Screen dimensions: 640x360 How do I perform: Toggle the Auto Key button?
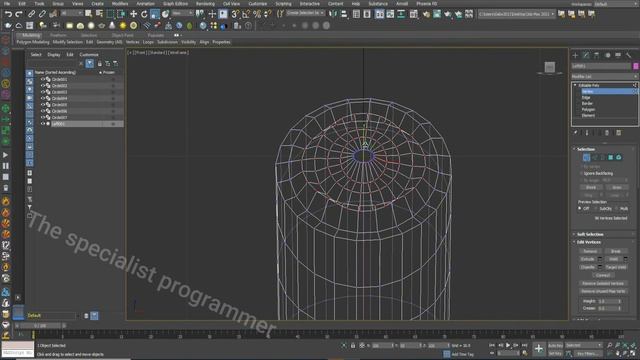pos(555,346)
